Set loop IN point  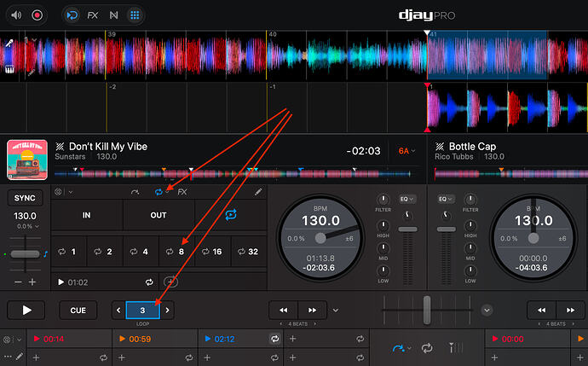tap(87, 215)
